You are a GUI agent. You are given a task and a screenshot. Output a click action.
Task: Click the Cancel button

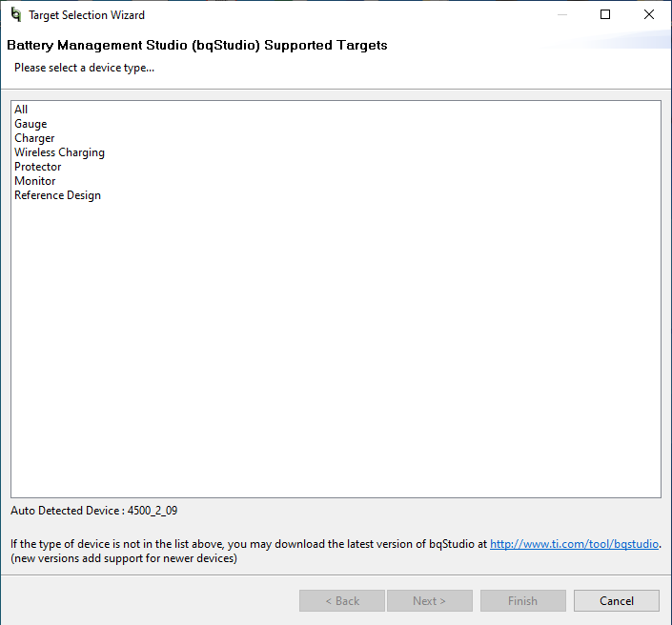(617, 600)
